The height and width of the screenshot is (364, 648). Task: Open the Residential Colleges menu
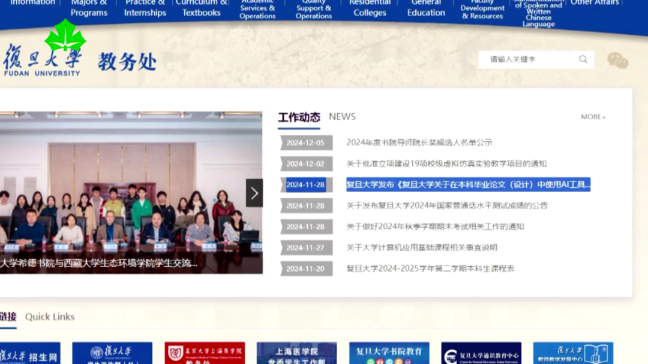[370, 8]
